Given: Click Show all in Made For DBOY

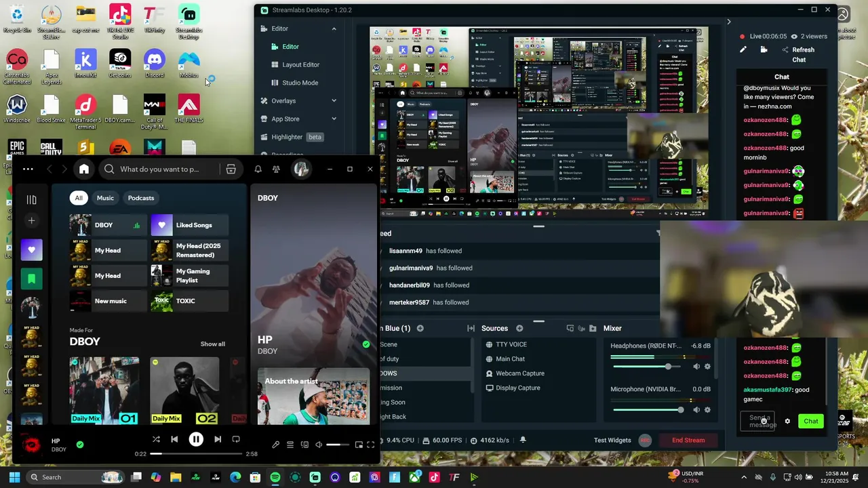Looking at the screenshot, I should [x=213, y=344].
